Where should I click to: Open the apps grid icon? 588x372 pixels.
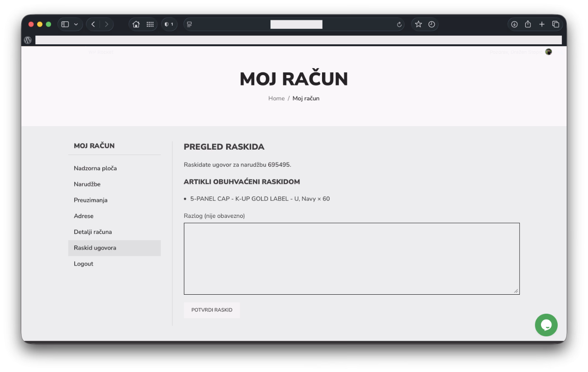(x=150, y=24)
